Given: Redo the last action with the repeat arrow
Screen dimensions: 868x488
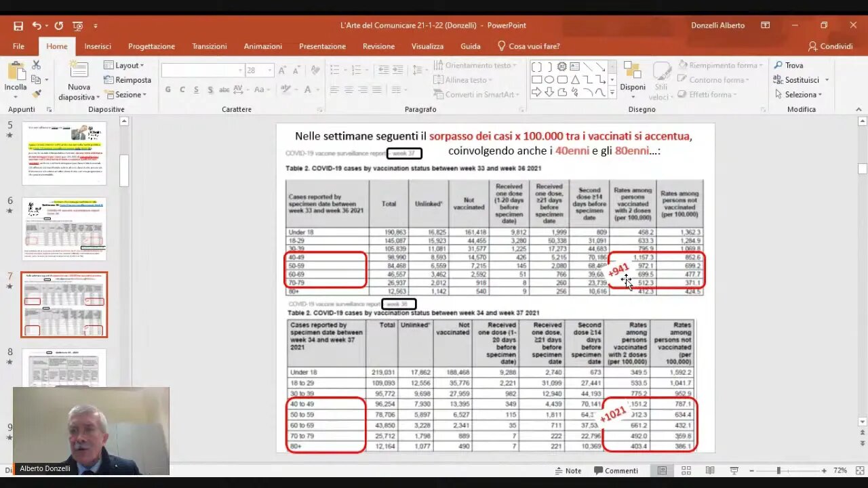Looking at the screenshot, I should (x=59, y=26).
